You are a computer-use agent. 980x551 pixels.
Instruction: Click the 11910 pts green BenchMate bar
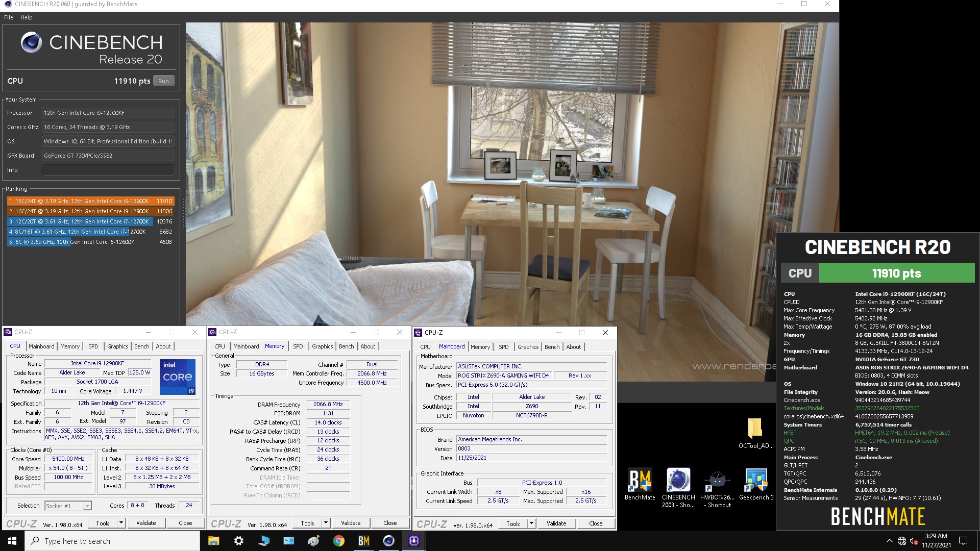(x=896, y=273)
